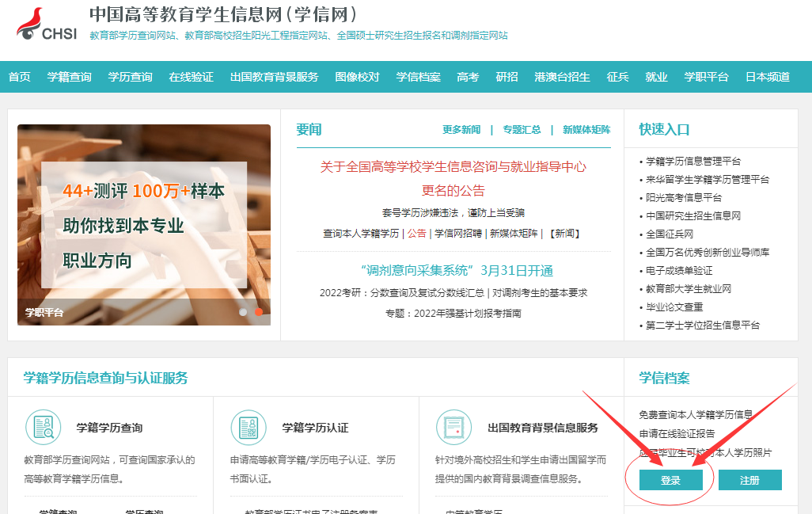Open 调剂意向采集系统 3月31日开通 headline
Viewport: 812px width, 514px height.
(457, 271)
